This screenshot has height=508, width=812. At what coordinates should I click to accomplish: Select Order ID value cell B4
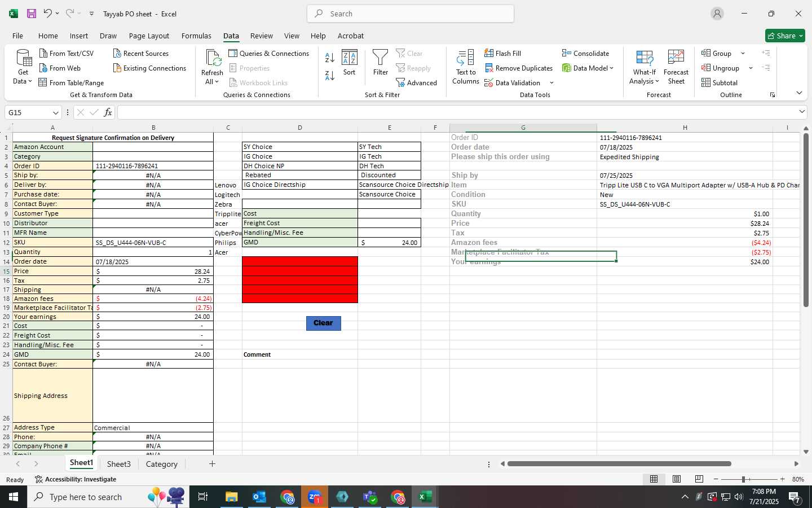click(153, 166)
